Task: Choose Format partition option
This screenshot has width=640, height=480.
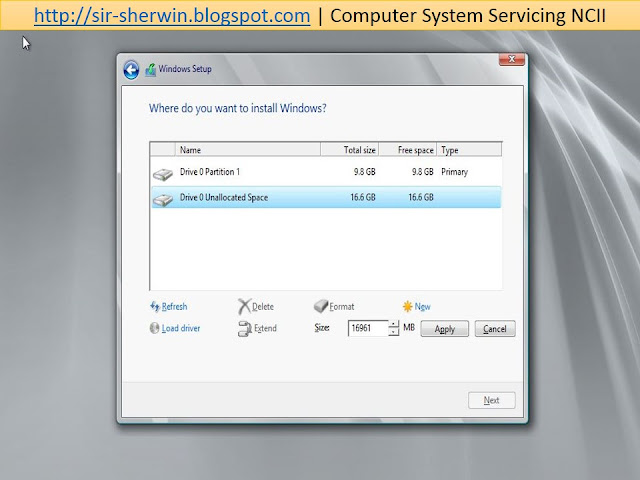Action: point(342,307)
